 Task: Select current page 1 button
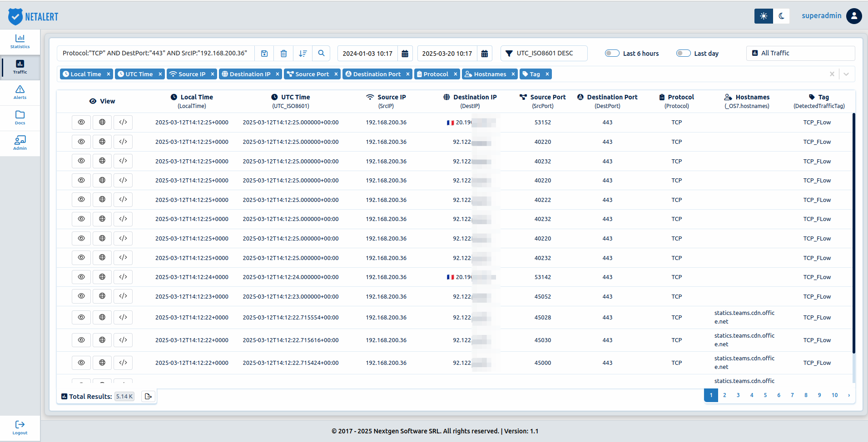click(x=711, y=395)
